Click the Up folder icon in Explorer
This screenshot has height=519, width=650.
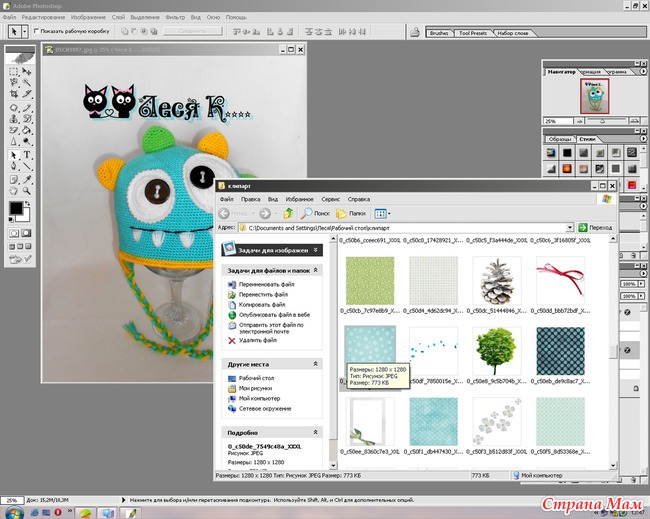288,213
